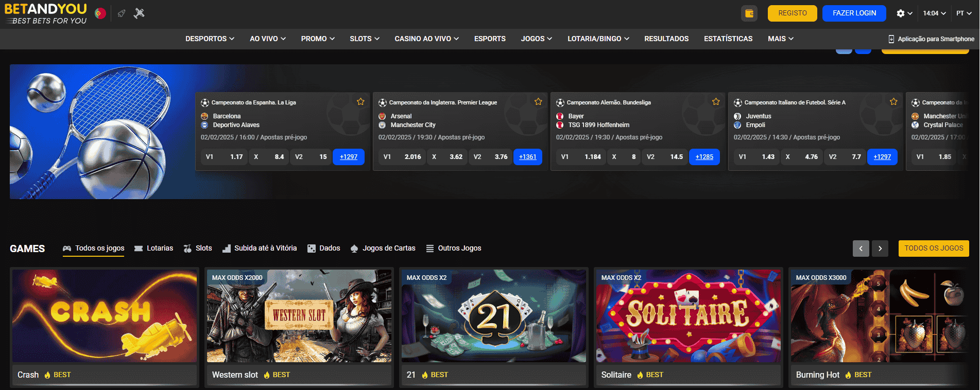Open the rocket game shortcut icon
The width and height of the screenshot is (980, 390).
pyautogui.click(x=122, y=13)
